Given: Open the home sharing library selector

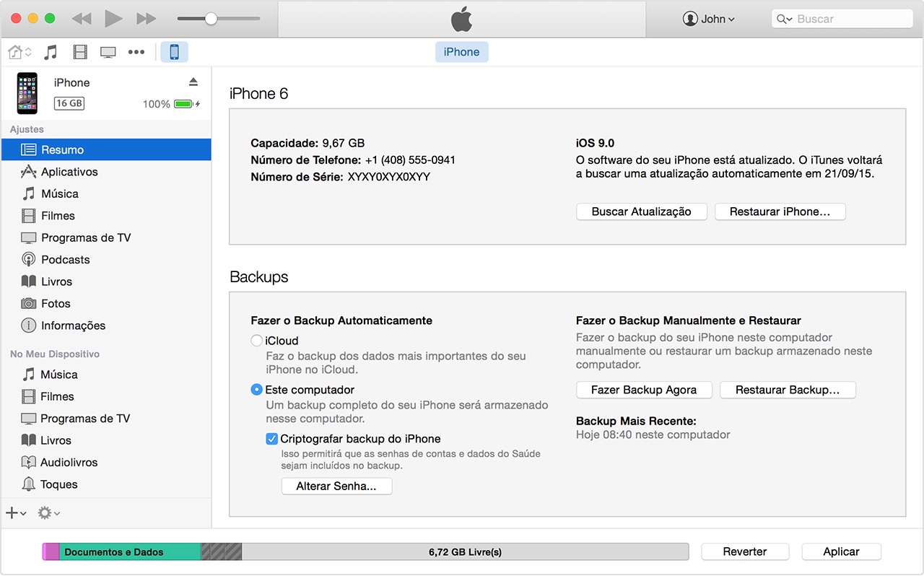Looking at the screenshot, I should point(19,52).
